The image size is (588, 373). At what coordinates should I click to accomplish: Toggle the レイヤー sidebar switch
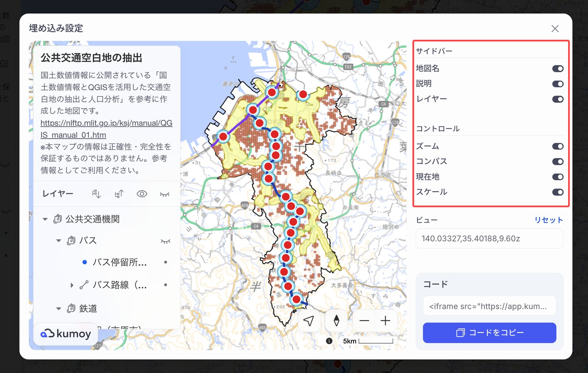pyautogui.click(x=557, y=99)
